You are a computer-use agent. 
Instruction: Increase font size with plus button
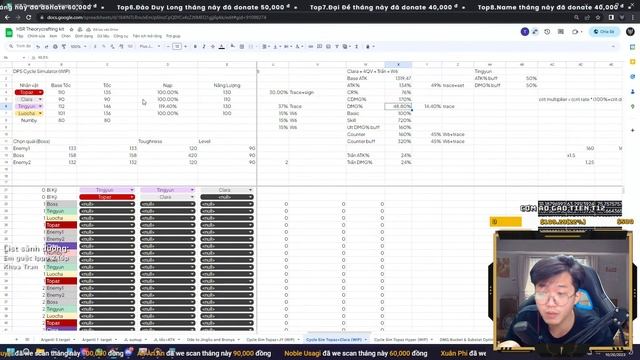coord(186,47)
